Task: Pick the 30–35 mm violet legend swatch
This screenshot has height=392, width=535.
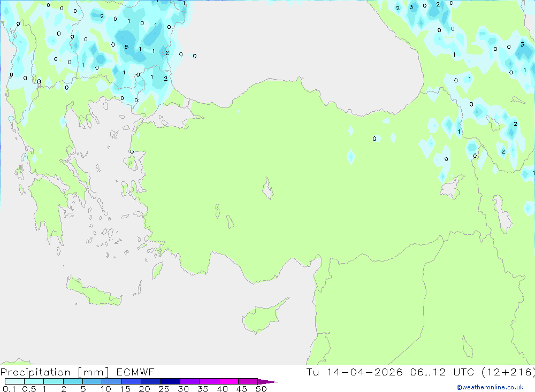Action: pyautogui.click(x=189, y=381)
